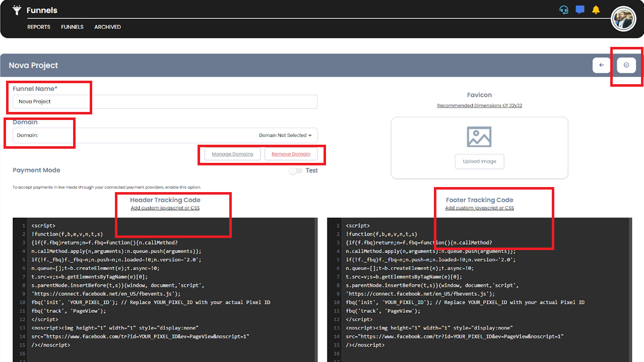Expand the Domain Not Selected dropdown

pyautogui.click(x=285, y=135)
